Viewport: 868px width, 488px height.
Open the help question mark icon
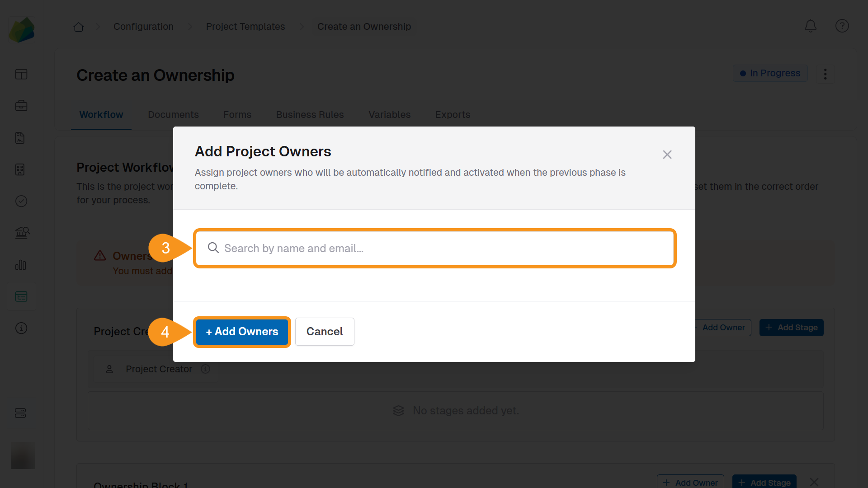(842, 26)
